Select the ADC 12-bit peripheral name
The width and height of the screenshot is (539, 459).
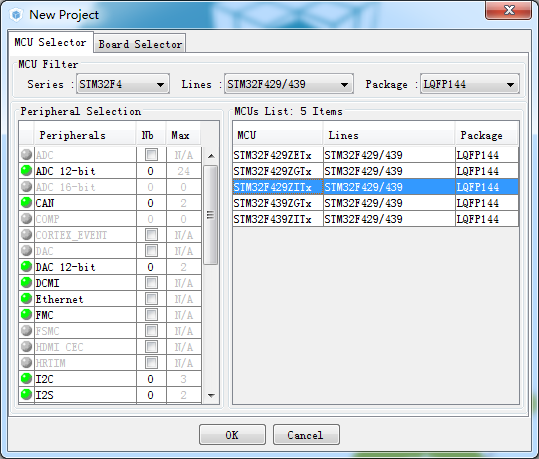coord(65,171)
